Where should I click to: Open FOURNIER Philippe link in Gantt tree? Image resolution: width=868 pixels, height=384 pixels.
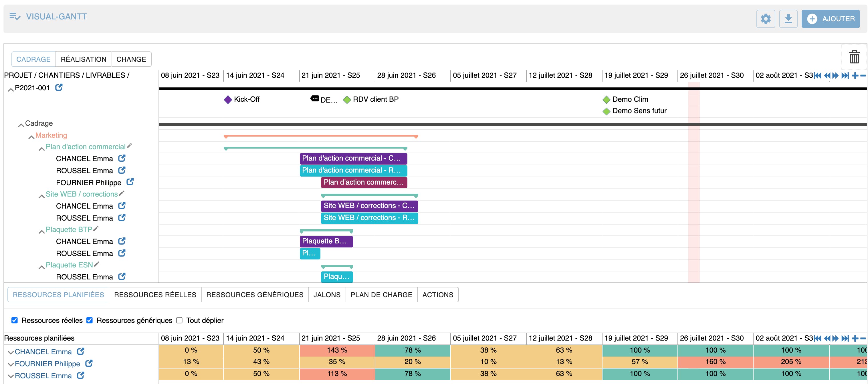130,182
